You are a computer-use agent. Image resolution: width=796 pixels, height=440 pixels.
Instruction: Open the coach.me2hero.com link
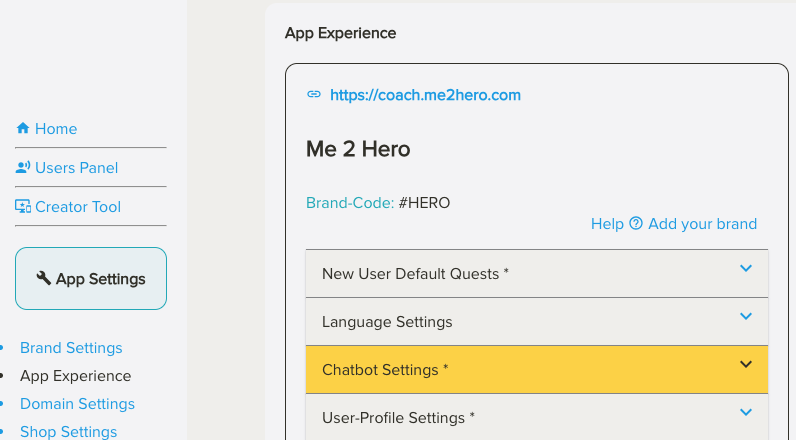[x=425, y=95]
